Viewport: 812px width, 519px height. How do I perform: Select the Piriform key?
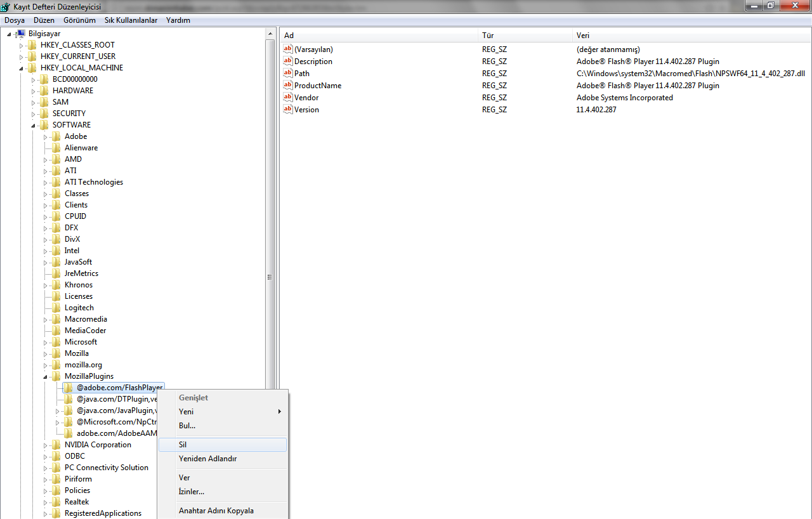click(x=78, y=479)
